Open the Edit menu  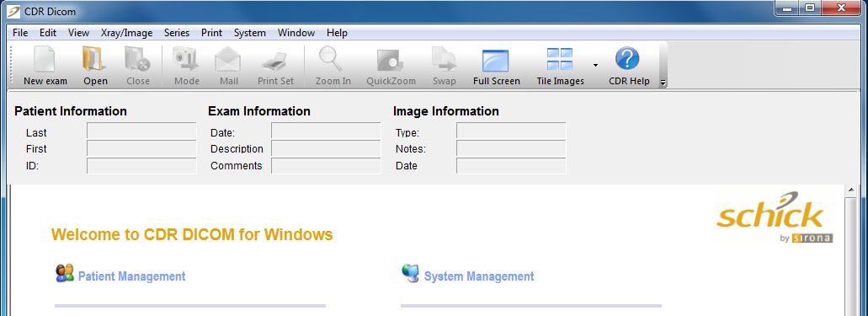pyautogui.click(x=48, y=33)
